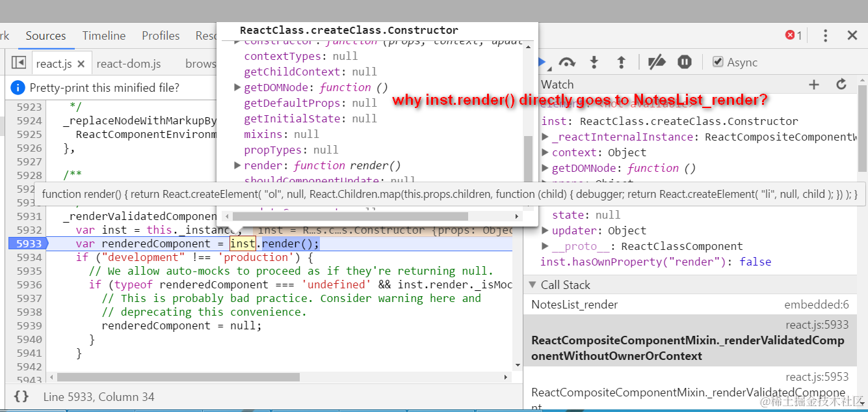Click contextTypes: null in popup

point(301,56)
